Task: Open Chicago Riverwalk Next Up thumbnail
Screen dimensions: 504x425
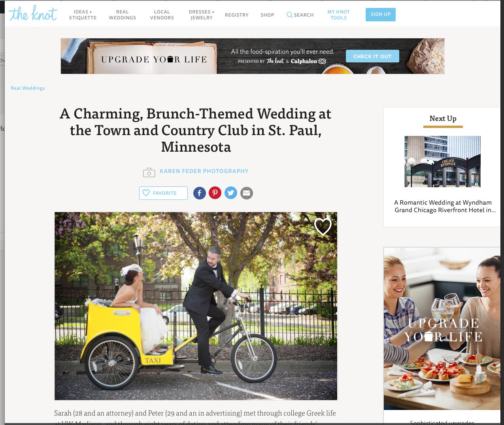Action: pos(443,162)
